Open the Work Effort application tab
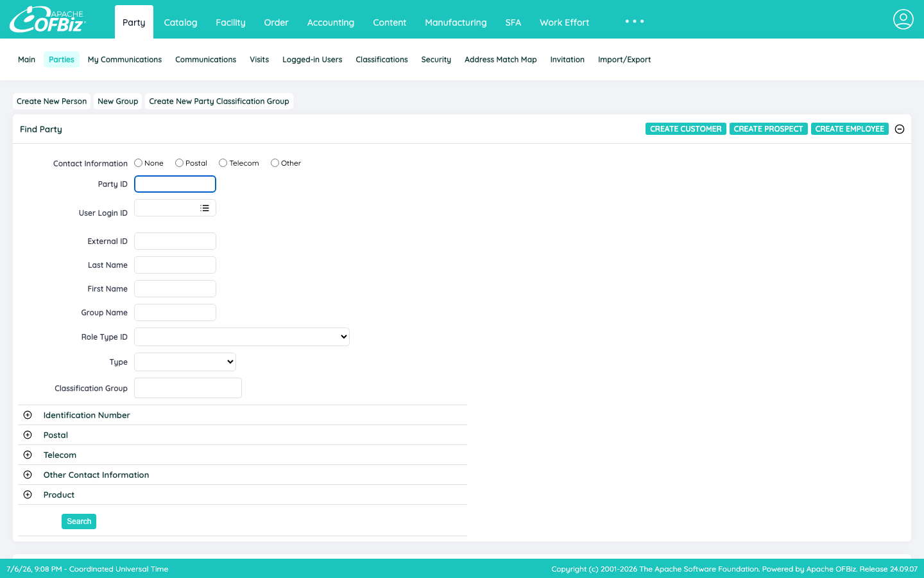Viewport: 924px width, 578px height. 564,22
